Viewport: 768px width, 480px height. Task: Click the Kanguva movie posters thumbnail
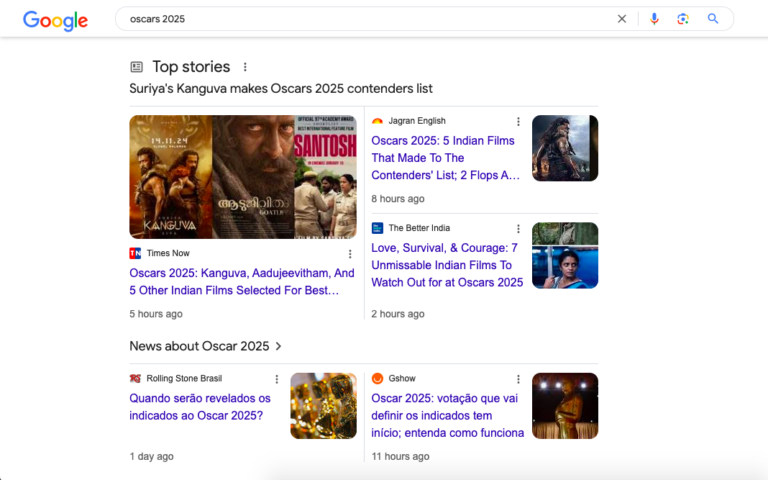point(243,176)
